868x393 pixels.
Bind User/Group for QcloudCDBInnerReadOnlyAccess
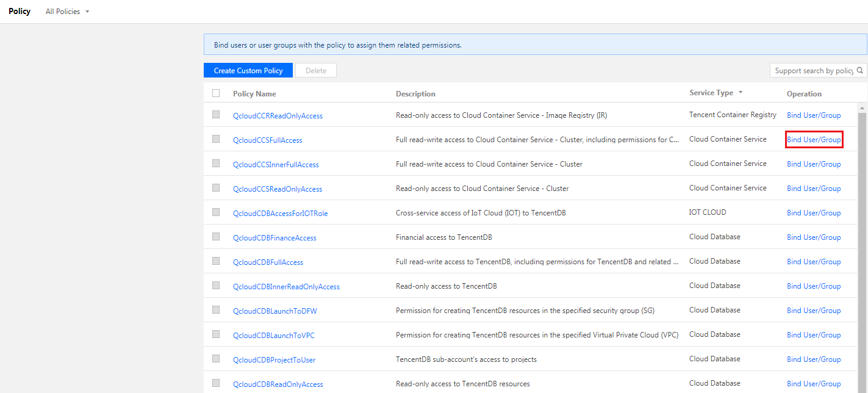point(814,286)
